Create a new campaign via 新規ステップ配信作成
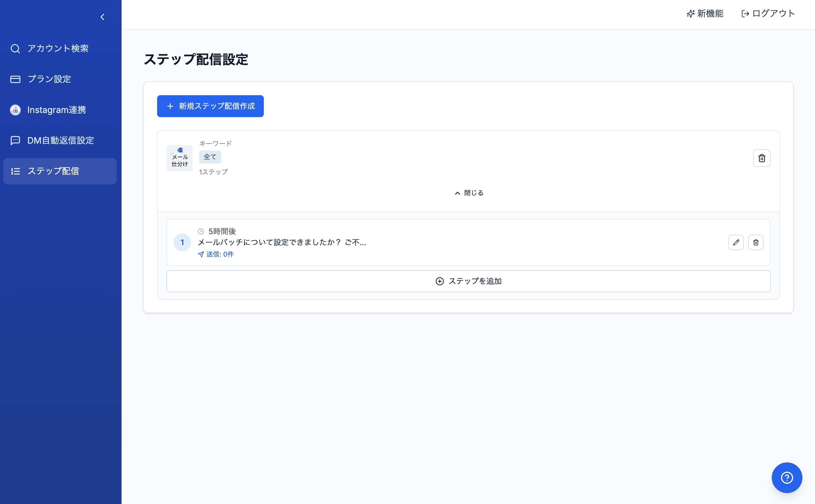Image resolution: width=815 pixels, height=504 pixels. [x=210, y=106]
